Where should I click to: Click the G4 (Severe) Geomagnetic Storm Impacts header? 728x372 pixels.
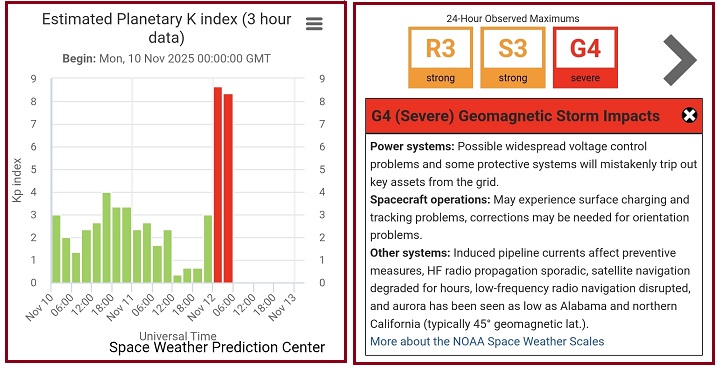515,116
